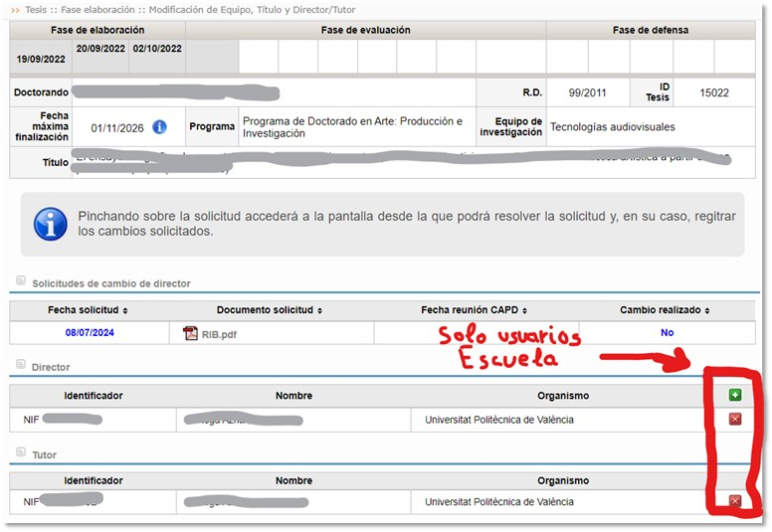
Task: Collapse the Solicitudes de cambio de director section icon
Action: point(21,280)
